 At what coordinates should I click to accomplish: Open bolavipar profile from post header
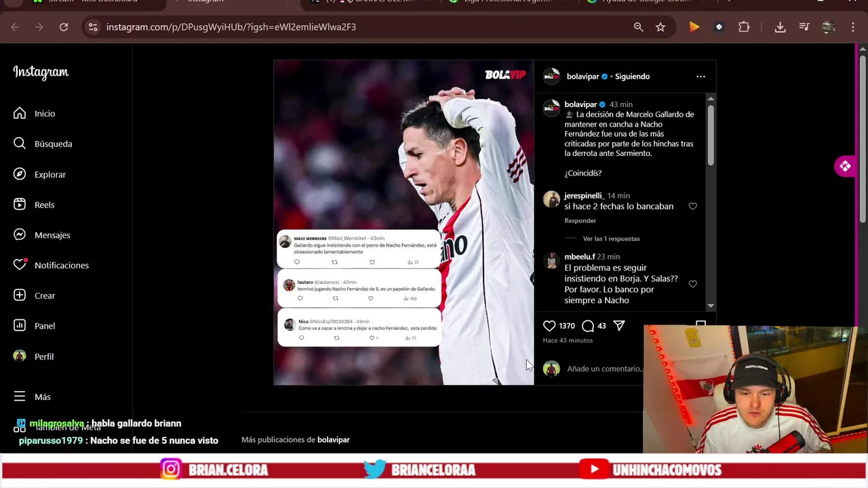[583, 77]
